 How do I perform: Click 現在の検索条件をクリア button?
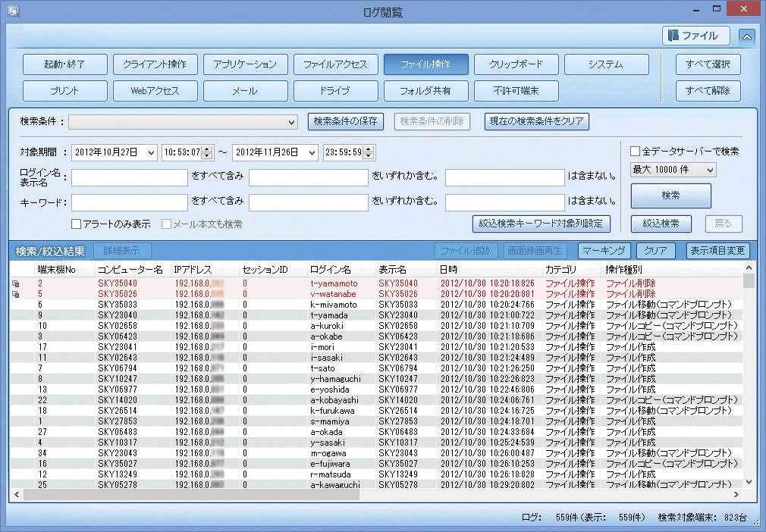pyautogui.click(x=536, y=121)
